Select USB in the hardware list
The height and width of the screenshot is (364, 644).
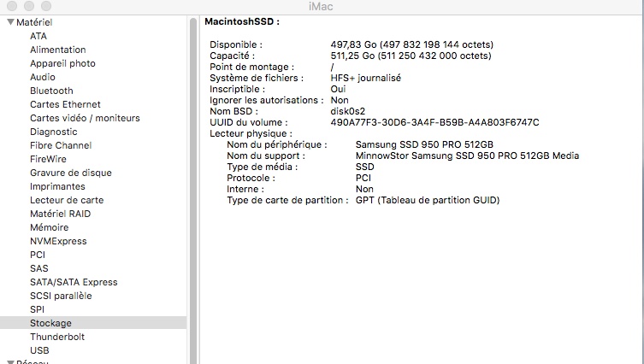click(39, 350)
